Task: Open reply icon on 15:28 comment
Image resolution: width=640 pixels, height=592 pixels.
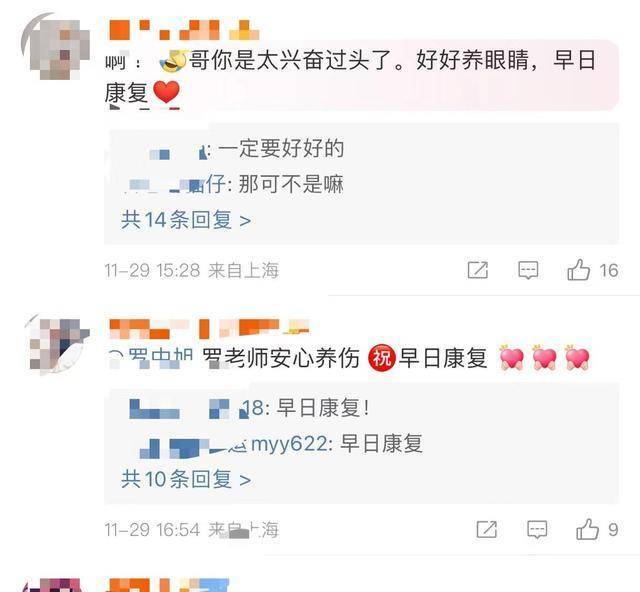Action: click(528, 270)
